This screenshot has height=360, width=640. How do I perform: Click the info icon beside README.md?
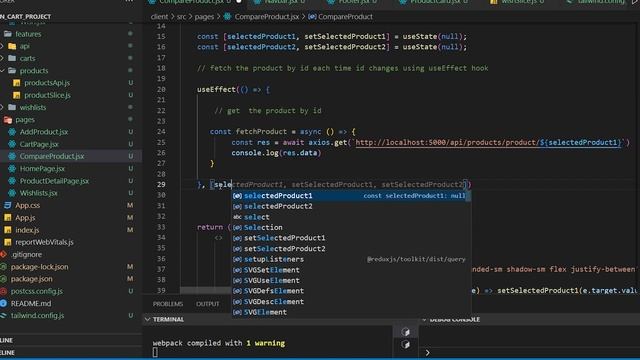click(x=4, y=303)
